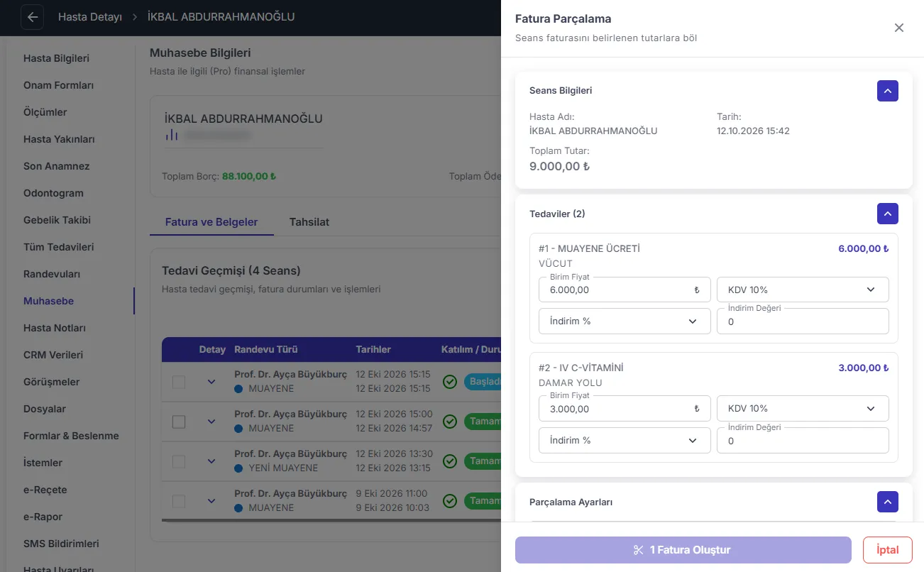Expand detail for 12 Eki 15:15 appointment row

(x=211, y=382)
